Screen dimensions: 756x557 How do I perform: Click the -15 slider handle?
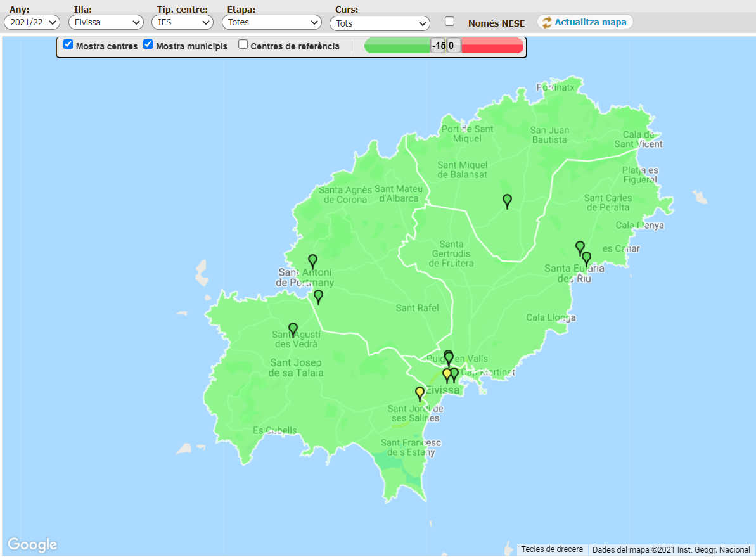(438, 46)
